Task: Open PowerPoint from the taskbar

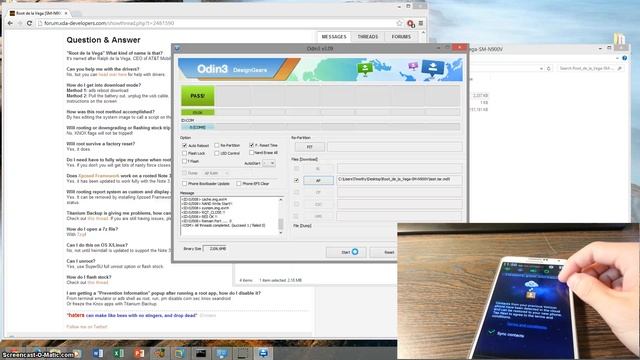Action: 139,353
